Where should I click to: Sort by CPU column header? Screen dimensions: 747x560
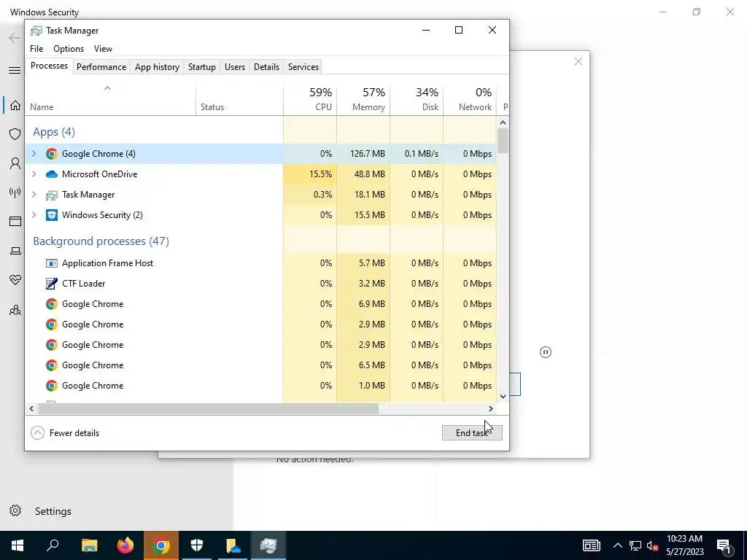[310, 100]
